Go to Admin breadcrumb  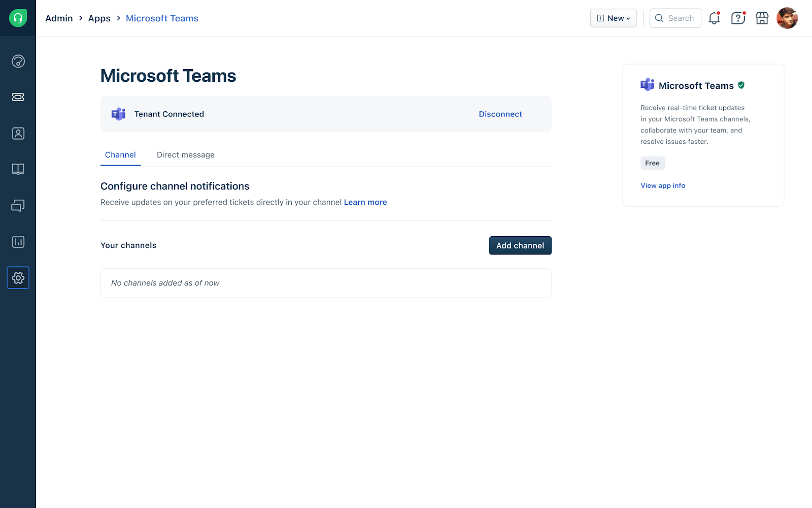59,18
